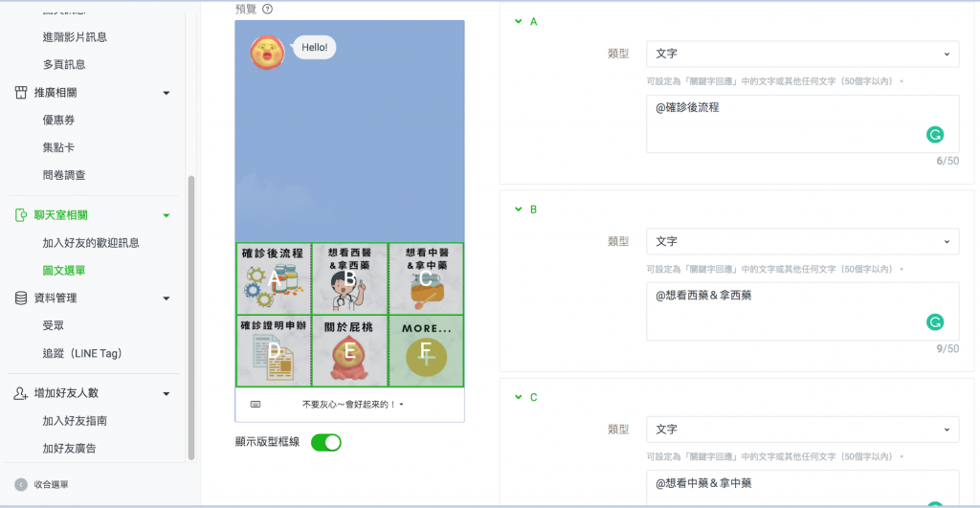This screenshot has width=980, height=508.
Task: Click the @確診後流程 text field in section A
Action: click(x=803, y=123)
